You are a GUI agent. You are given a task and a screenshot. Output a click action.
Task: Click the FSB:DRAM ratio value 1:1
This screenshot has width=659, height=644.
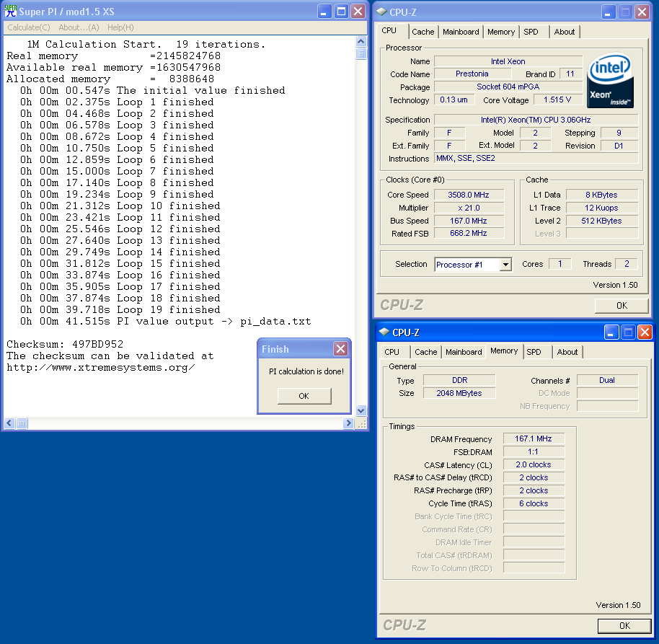534,452
